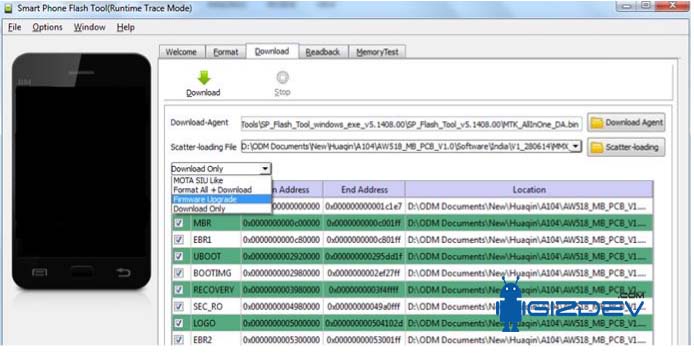Open the Options menu
Viewport: 694px width, 362px height.
pyautogui.click(x=47, y=27)
